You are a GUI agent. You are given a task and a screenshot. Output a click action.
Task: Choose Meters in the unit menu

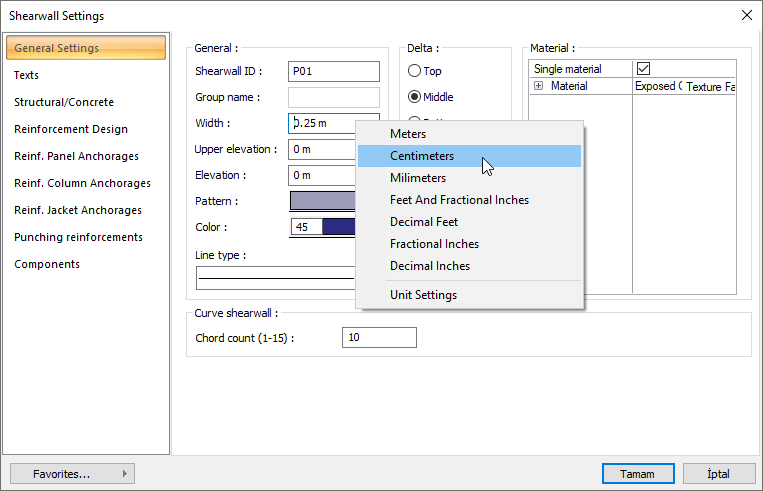pos(408,134)
